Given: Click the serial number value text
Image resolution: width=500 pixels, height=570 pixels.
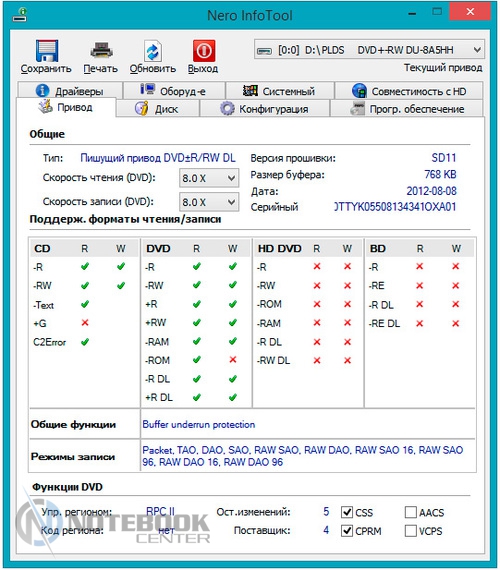Looking at the screenshot, I should [x=395, y=207].
